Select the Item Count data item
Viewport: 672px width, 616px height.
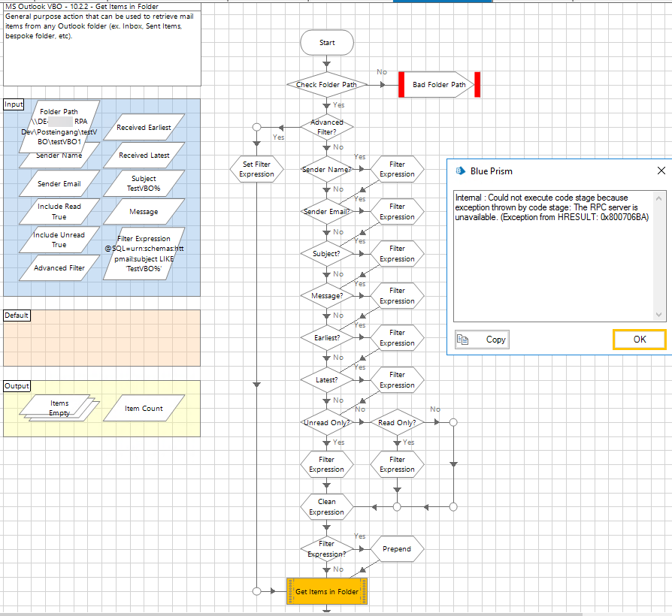pos(144,408)
